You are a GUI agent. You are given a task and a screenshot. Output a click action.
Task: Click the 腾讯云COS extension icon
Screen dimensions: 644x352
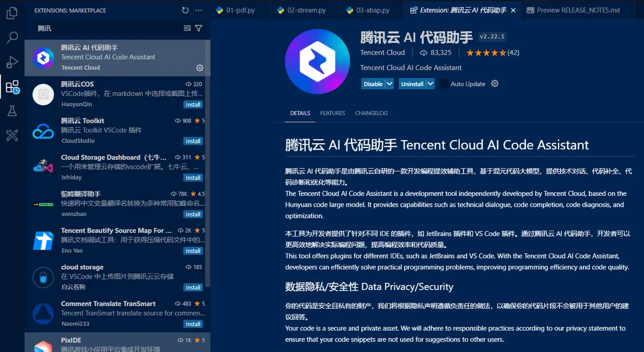[43, 94]
